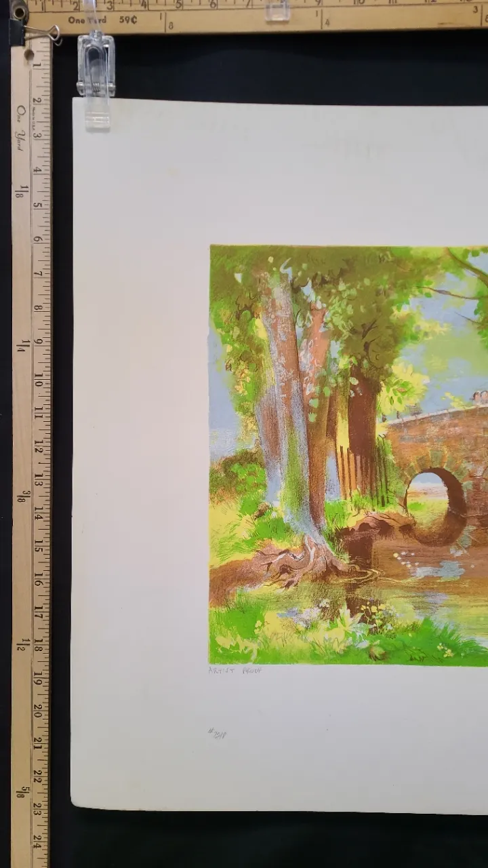Click the small clear clip on the top ruler

point(277,10)
